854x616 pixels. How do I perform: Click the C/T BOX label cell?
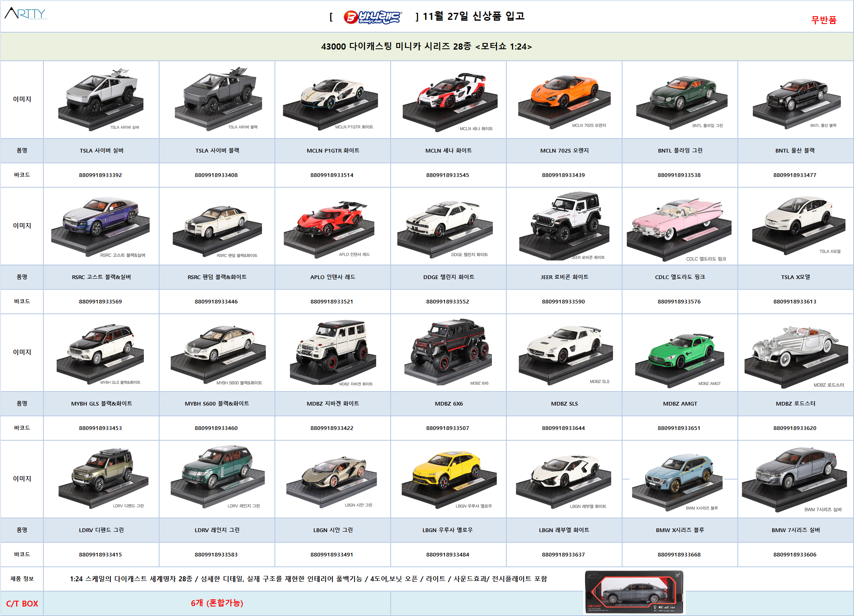coord(22,603)
